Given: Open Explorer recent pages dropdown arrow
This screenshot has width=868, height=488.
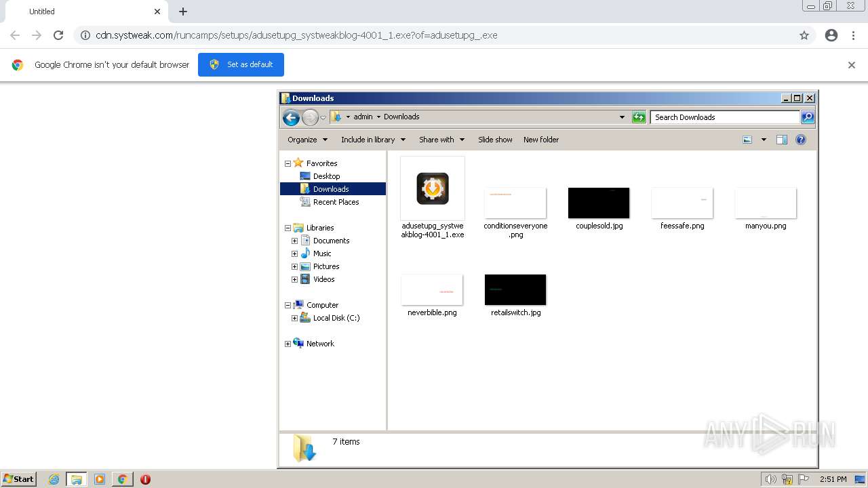Looking at the screenshot, I should [x=323, y=118].
